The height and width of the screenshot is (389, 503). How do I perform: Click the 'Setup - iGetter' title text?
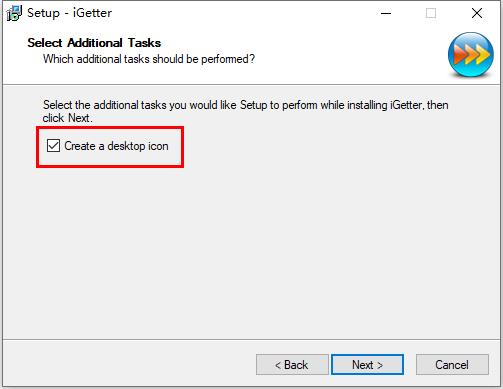click(69, 13)
